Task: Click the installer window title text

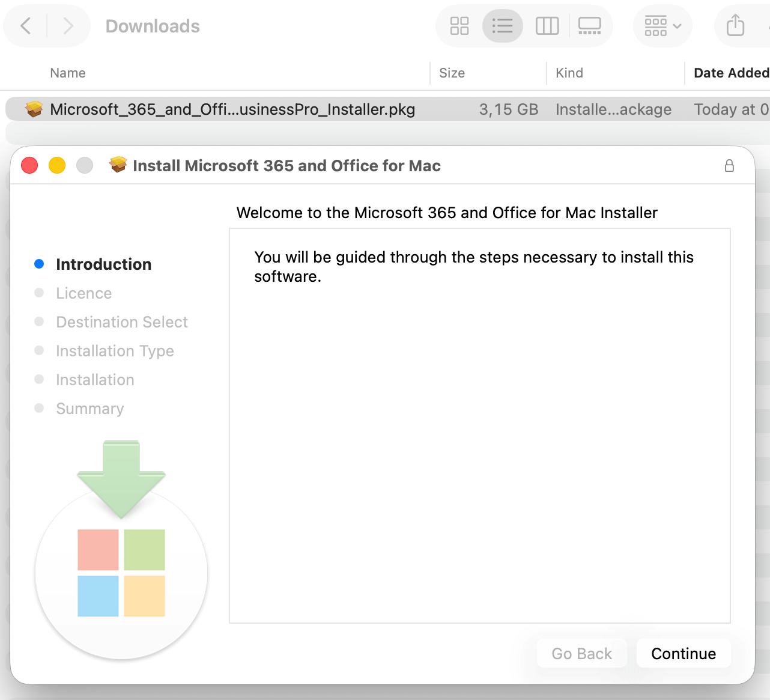Action: (x=286, y=166)
